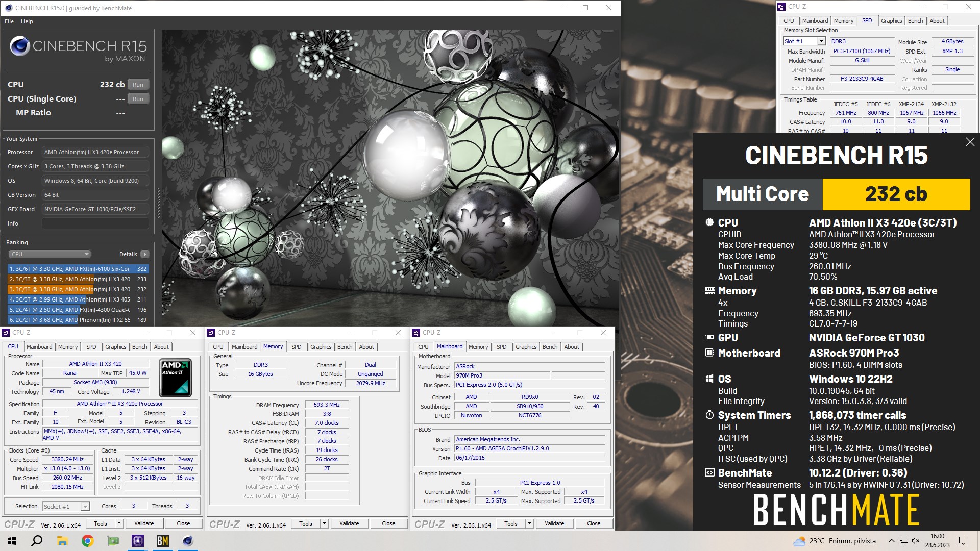Click CPU-Z icon in the taskbar
Viewport: 980px width, 551px height.
138,541
